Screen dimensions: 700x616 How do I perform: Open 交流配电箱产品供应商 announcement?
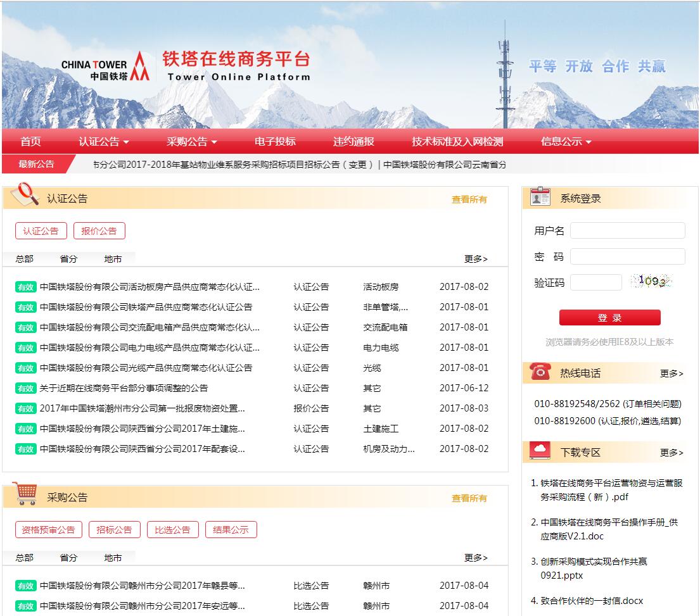150,327
